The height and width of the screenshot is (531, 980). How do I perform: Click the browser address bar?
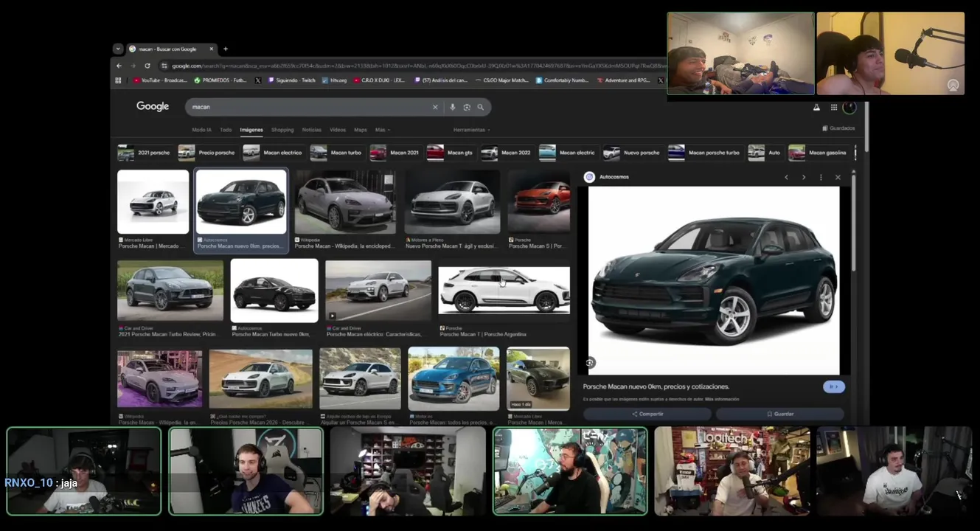(413, 66)
